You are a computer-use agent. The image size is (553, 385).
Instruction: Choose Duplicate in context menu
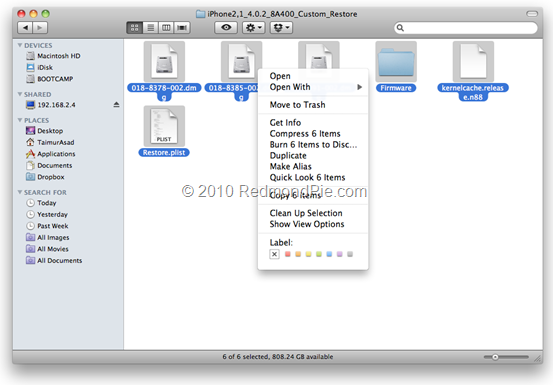click(x=313, y=155)
